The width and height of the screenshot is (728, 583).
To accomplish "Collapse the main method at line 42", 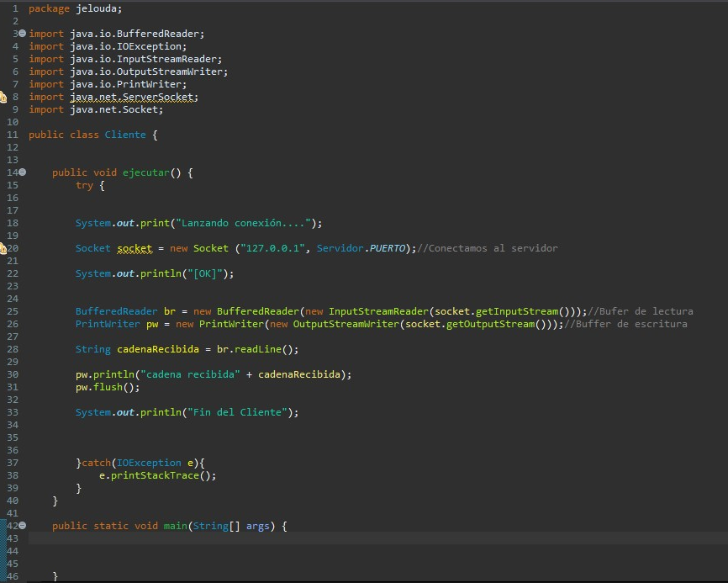I will (22, 526).
